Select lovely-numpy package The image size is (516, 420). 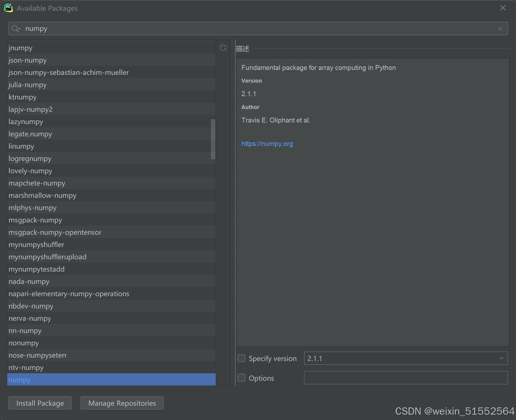pyautogui.click(x=111, y=171)
